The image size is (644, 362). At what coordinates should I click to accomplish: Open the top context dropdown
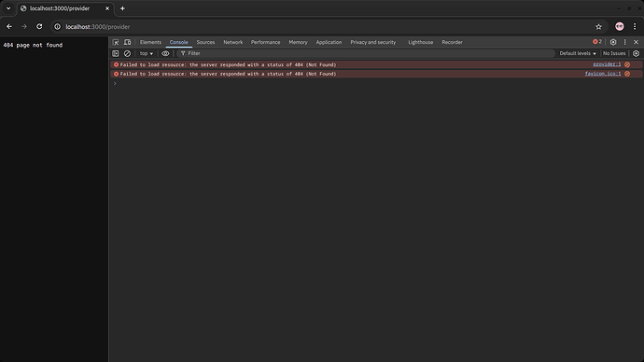[147, 53]
